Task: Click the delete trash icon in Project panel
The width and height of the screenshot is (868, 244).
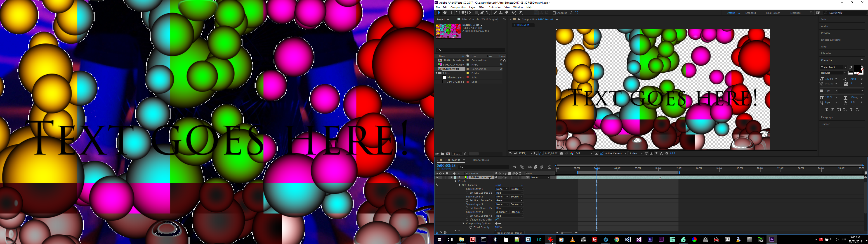Action: pyautogui.click(x=465, y=154)
